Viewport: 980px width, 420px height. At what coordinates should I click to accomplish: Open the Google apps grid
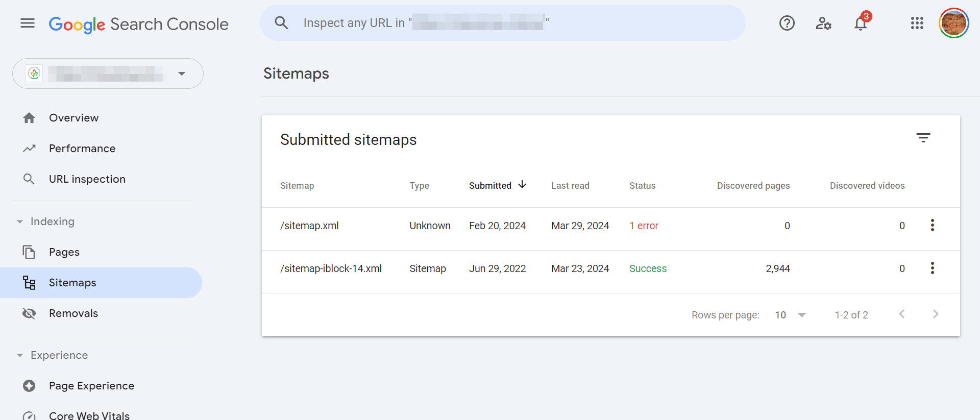917,23
